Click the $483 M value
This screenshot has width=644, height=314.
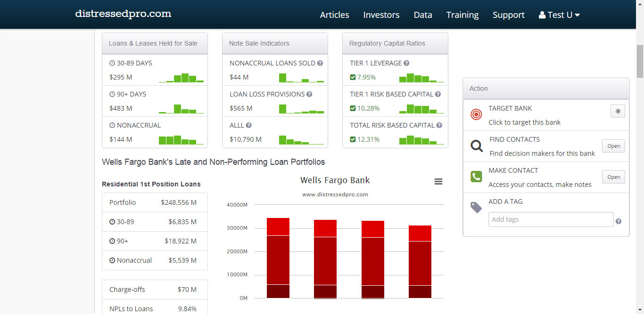[x=121, y=108]
